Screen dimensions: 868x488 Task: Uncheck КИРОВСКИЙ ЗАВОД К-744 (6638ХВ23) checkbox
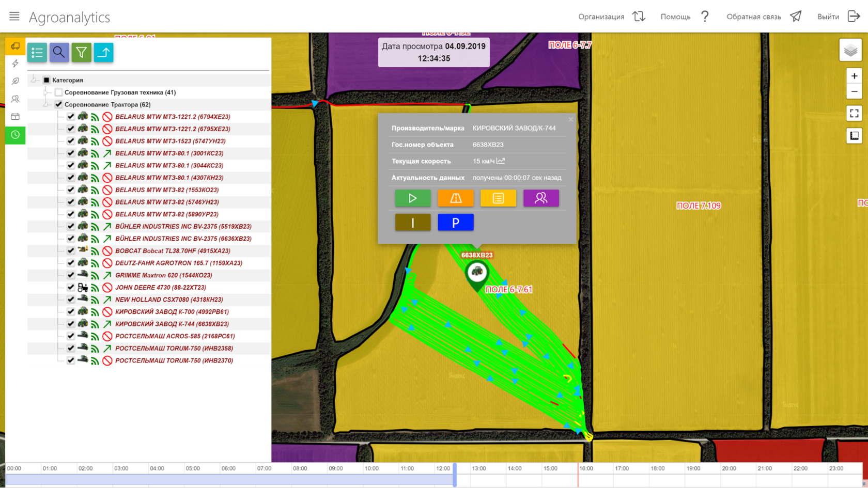click(71, 324)
